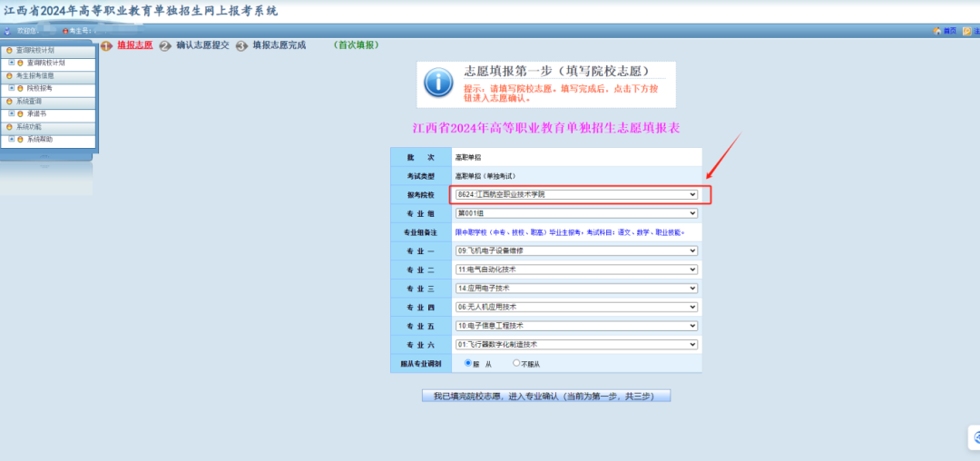This screenshot has width=980, height=461.
Task: Click the 专业组备注 note text about 中职学校
Action: [571, 231]
